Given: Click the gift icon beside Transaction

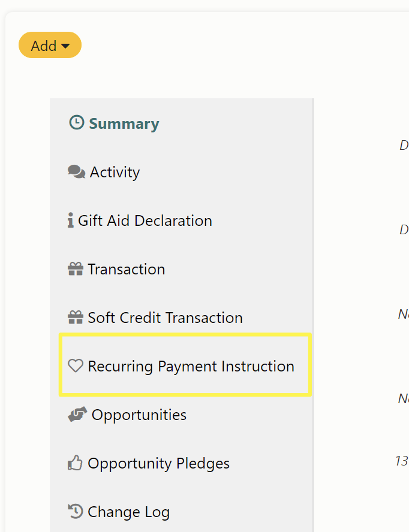Looking at the screenshot, I should 76,269.
